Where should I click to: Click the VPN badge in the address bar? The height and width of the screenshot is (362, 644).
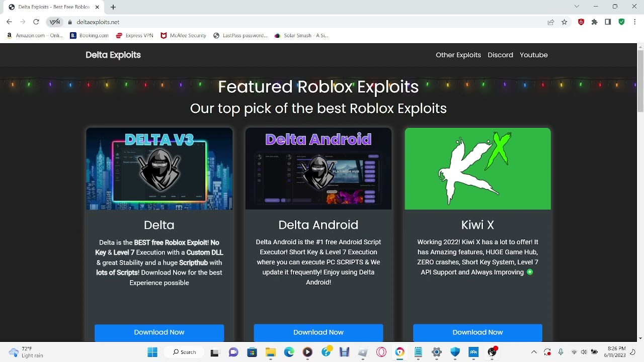tap(54, 22)
